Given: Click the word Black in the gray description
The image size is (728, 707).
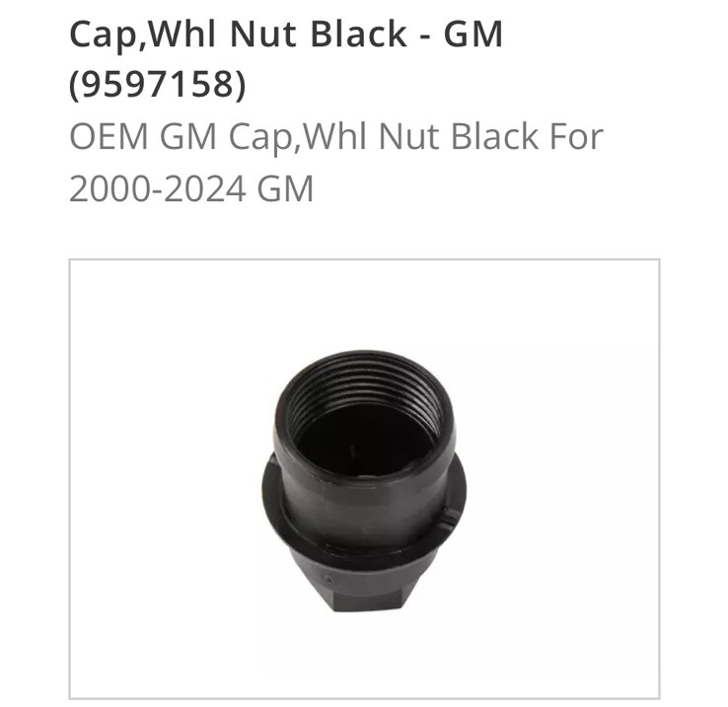Looking at the screenshot, I should [x=494, y=136].
